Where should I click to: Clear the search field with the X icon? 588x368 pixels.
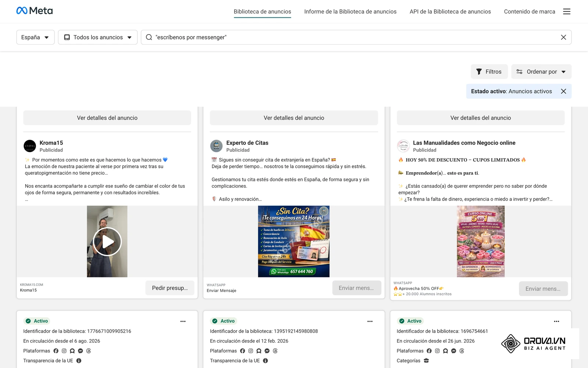(563, 37)
